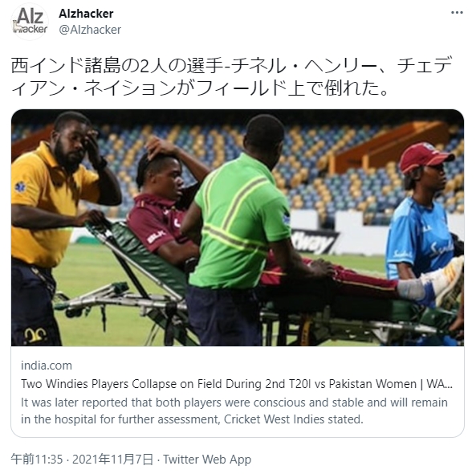Open the three-dot more options menu
This screenshot has height=474, width=476.
457,13
